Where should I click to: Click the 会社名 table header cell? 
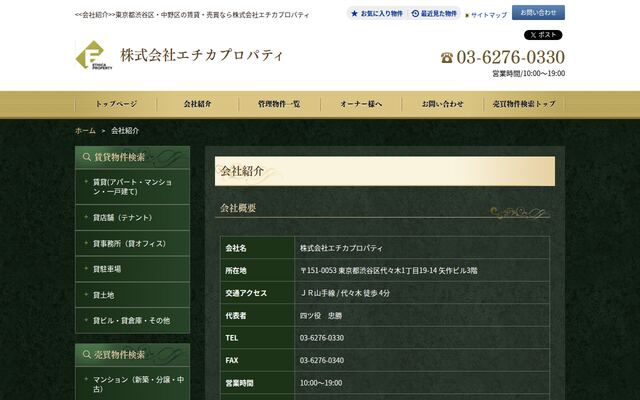click(x=258, y=248)
